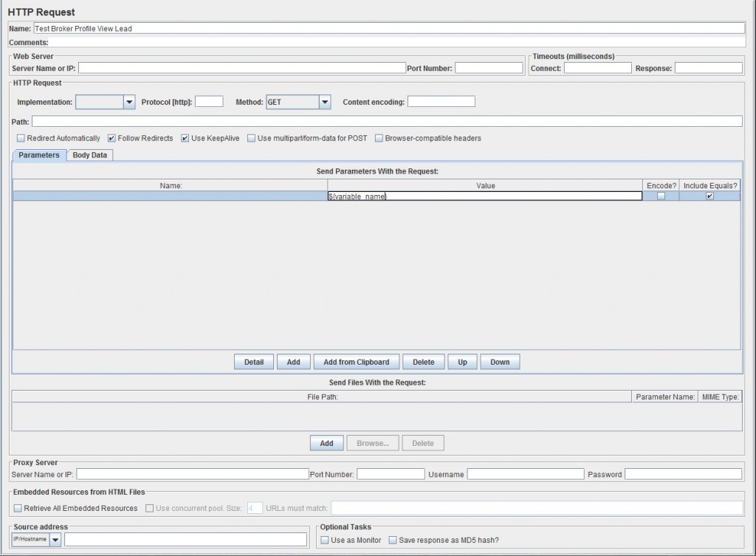Click the Path input field

tap(387, 121)
